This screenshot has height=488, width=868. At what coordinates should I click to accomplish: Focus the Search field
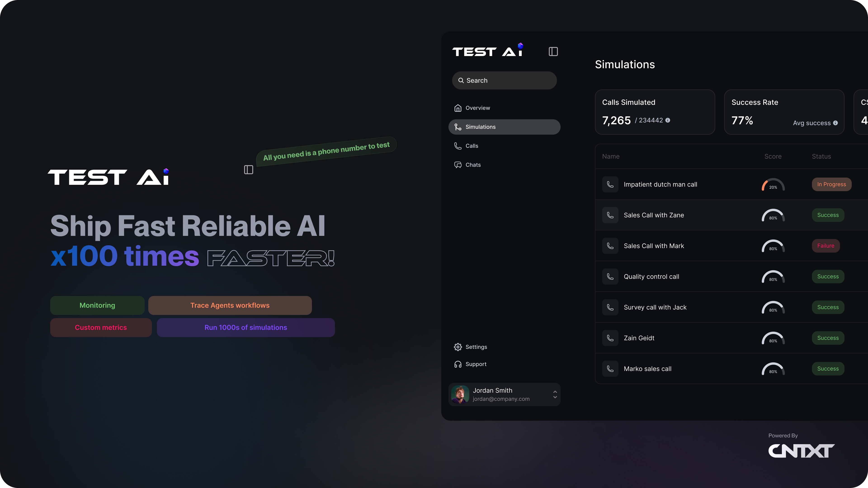(505, 80)
